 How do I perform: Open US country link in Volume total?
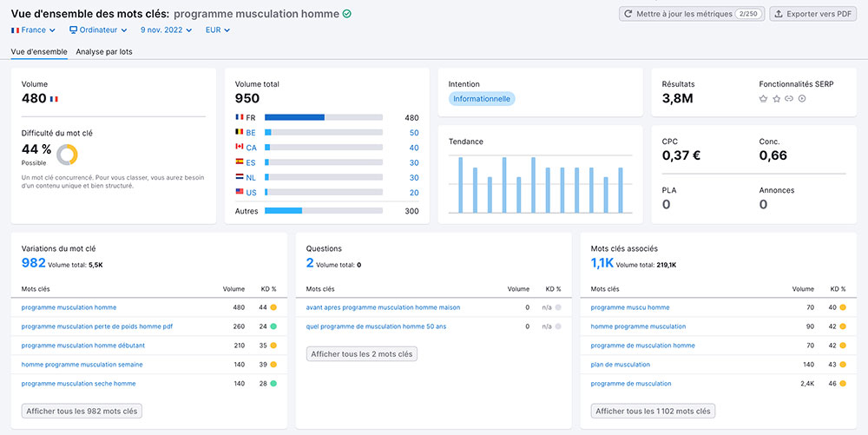tap(251, 193)
